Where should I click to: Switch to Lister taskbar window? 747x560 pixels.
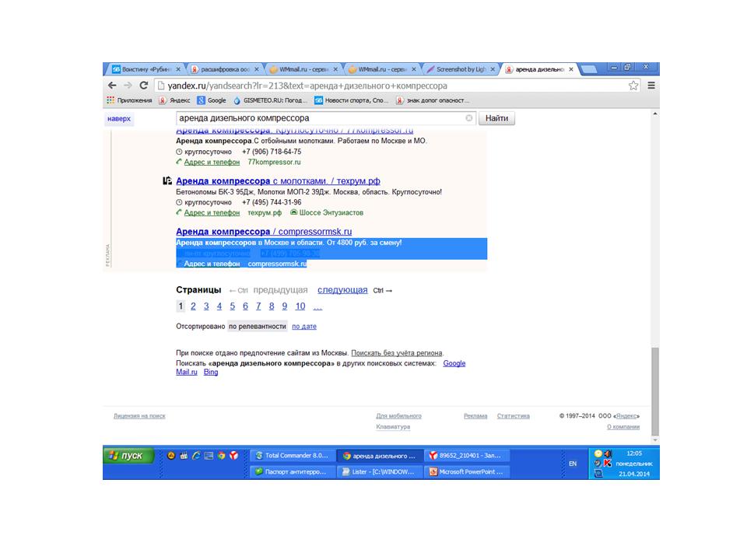point(380,471)
